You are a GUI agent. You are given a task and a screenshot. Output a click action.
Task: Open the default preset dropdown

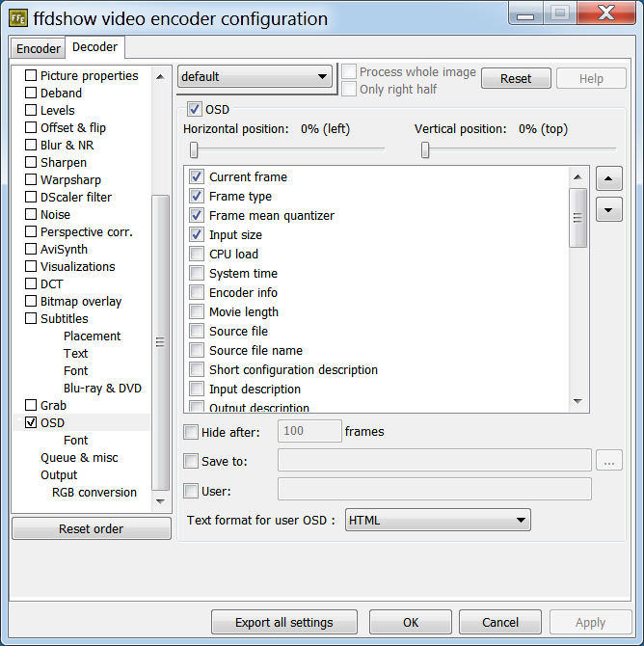click(255, 76)
